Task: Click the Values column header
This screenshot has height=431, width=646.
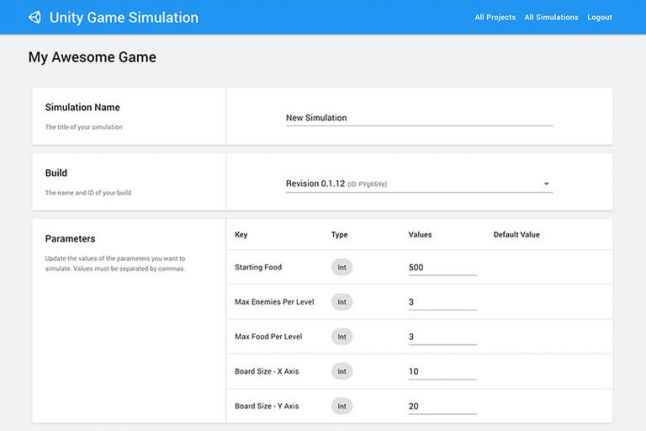Action: [420, 235]
